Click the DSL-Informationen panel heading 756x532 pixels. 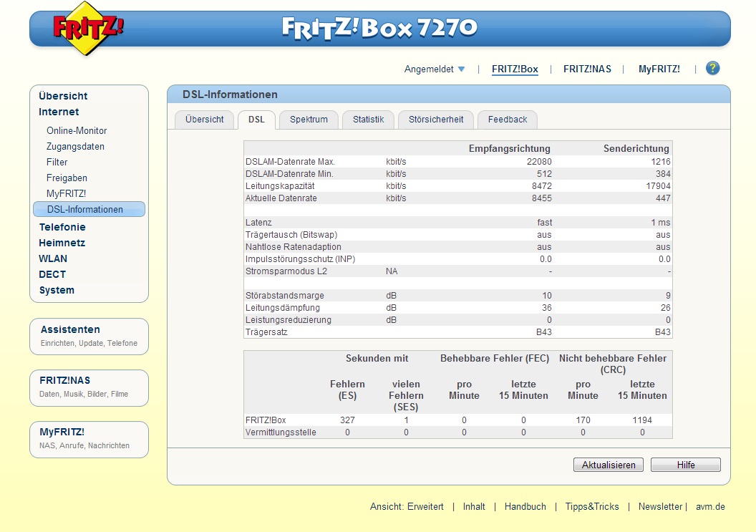tap(230, 95)
